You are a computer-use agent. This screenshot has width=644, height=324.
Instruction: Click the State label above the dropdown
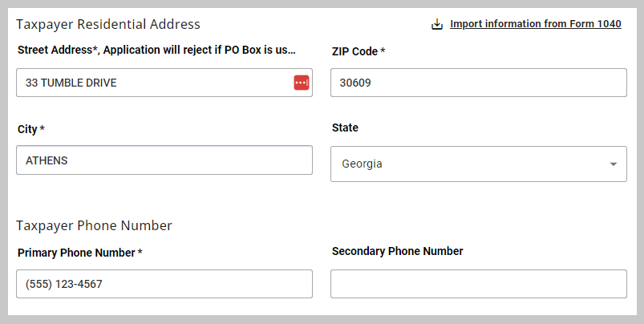click(x=345, y=128)
